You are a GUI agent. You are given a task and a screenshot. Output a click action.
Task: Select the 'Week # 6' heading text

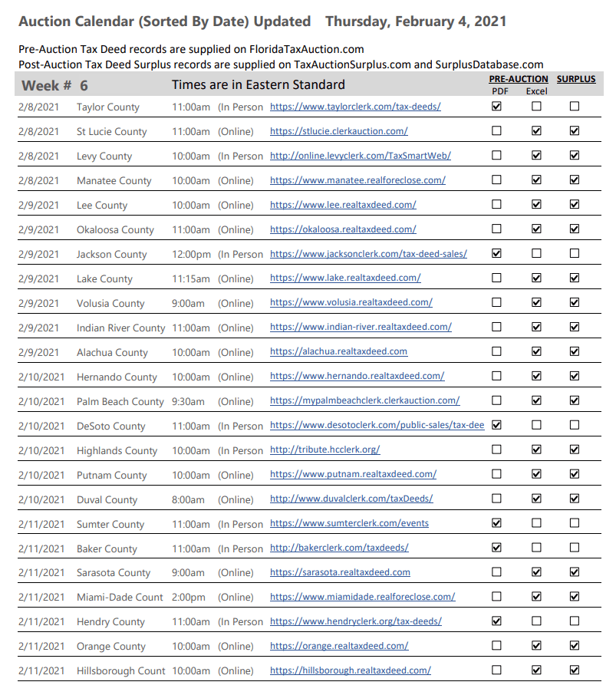click(54, 86)
